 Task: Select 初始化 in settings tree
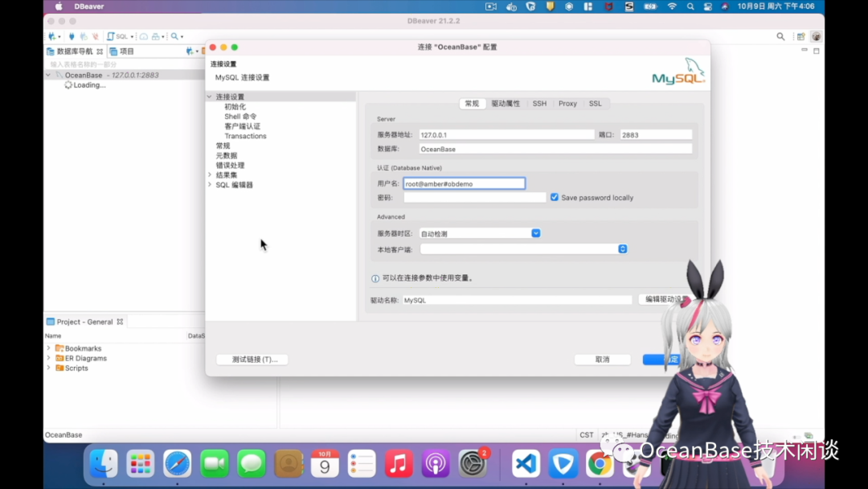point(235,106)
